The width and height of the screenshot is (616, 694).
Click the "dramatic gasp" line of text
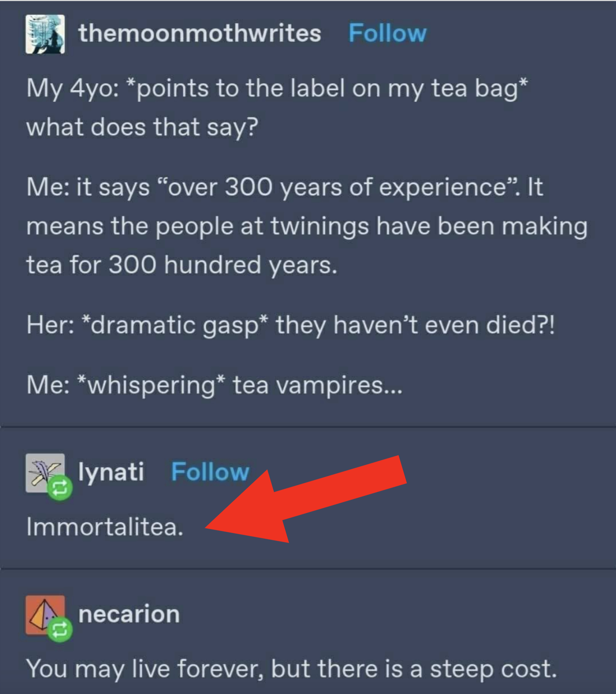pos(290,325)
